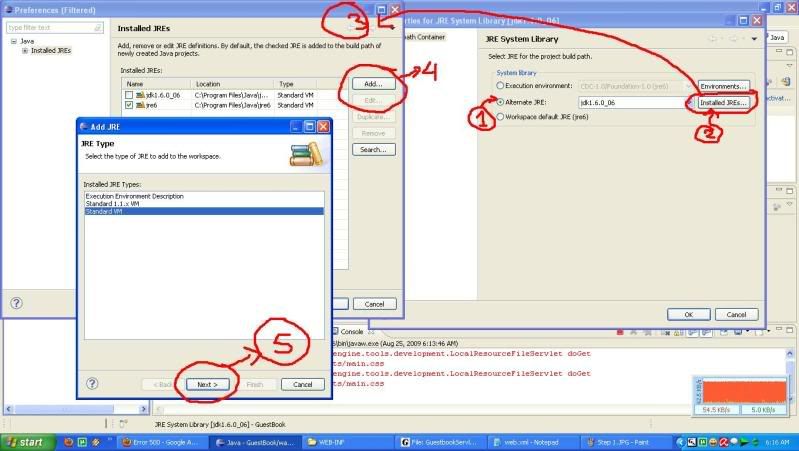This screenshot has width=799, height=451.
Task: Click the Console view icon
Action: pyautogui.click(x=335, y=331)
